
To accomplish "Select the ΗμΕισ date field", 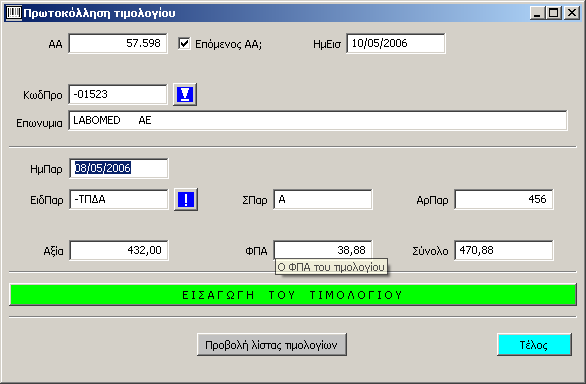I will [396, 43].
